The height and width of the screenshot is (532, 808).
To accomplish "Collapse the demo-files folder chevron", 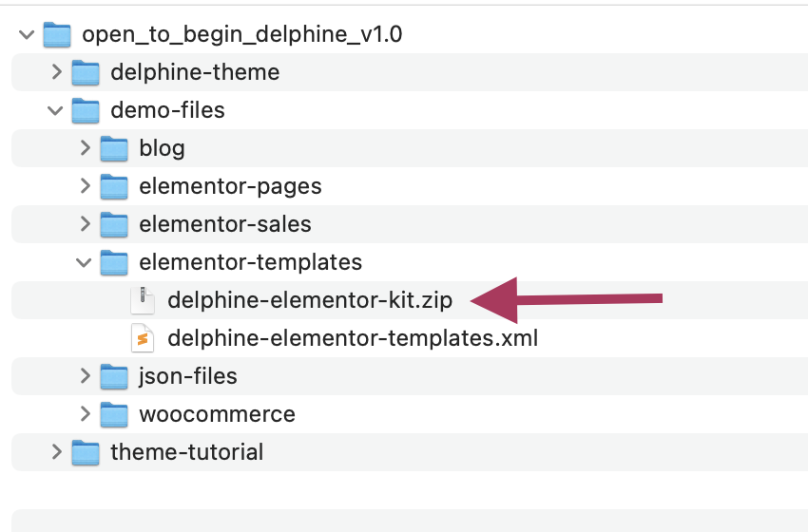I will (x=56, y=110).
